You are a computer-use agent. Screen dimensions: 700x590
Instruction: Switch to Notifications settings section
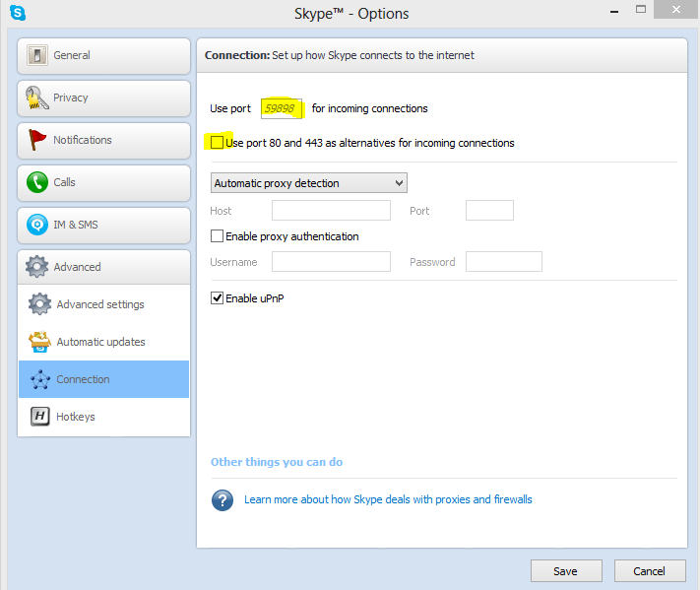pos(103,141)
